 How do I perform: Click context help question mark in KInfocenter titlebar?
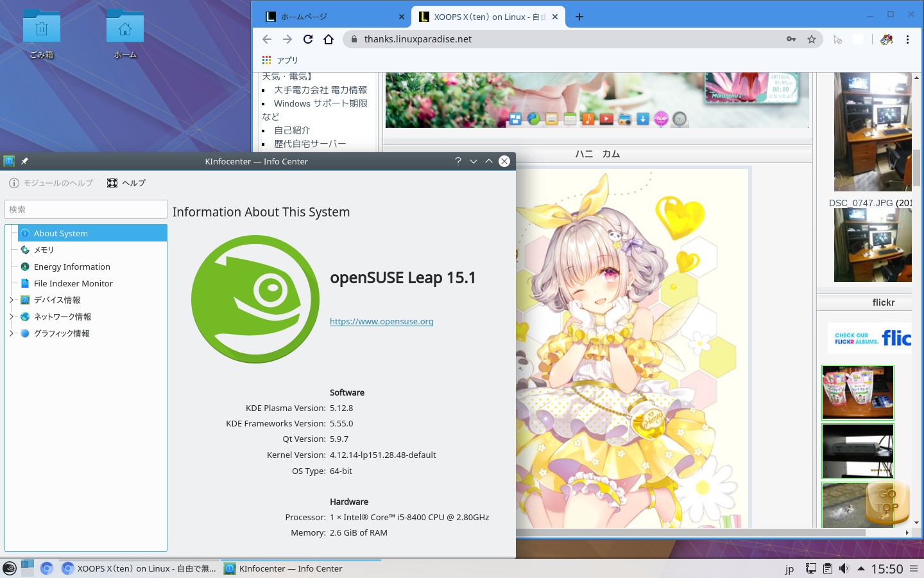(x=458, y=161)
